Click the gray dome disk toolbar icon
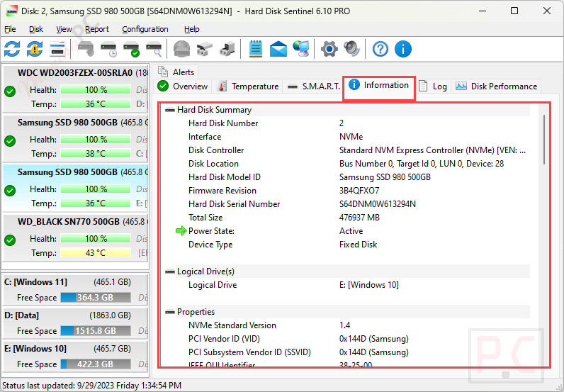Viewport: 564px width, 392px height. point(181,49)
